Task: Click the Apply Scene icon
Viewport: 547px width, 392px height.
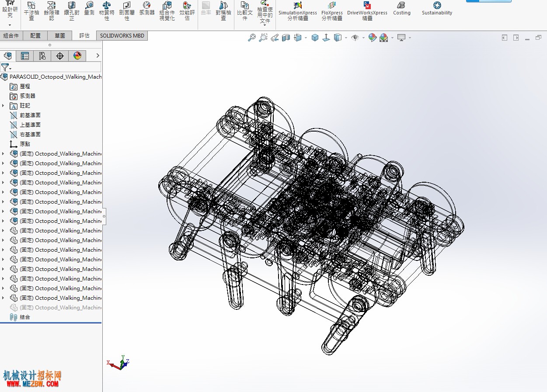Action: click(384, 38)
